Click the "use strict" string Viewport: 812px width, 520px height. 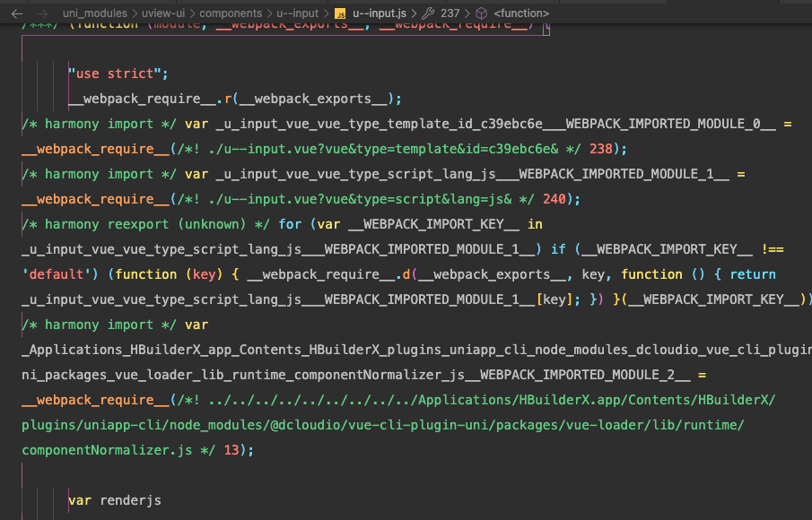(x=115, y=74)
